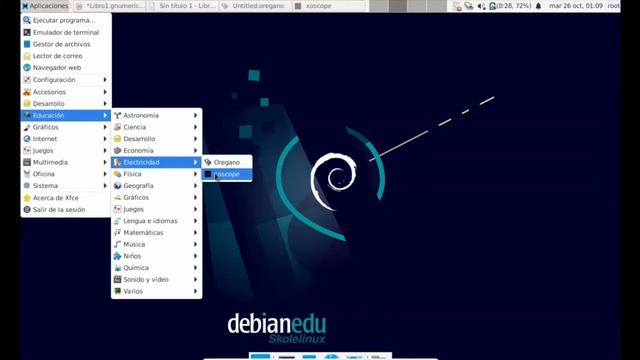Click the network connection tray icon

tap(469, 6)
